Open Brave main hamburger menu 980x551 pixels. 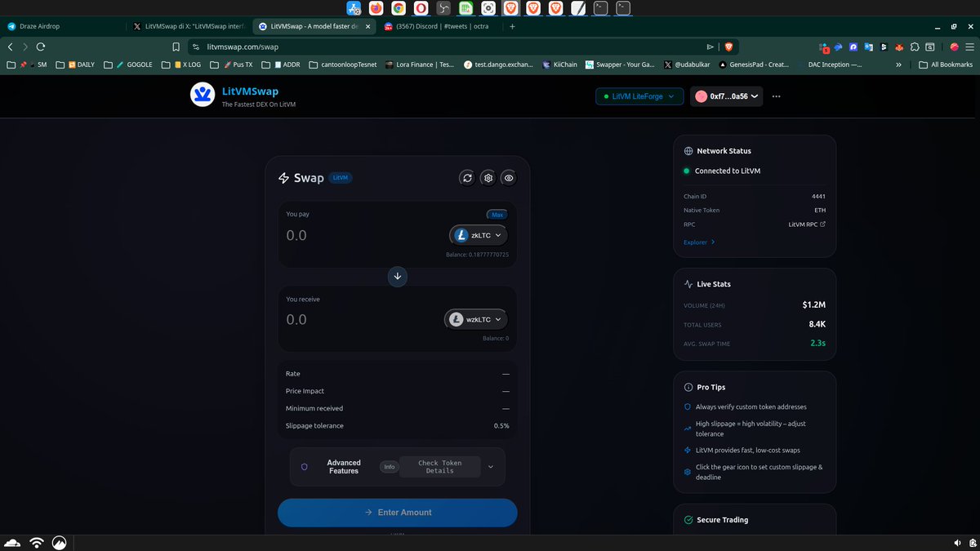click(969, 47)
